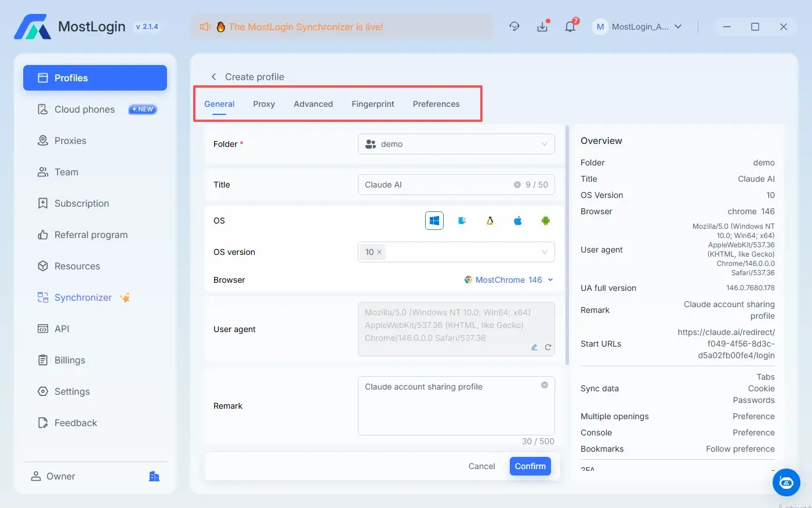
Task: Click the Start URLs value in Overview
Action: click(x=726, y=344)
